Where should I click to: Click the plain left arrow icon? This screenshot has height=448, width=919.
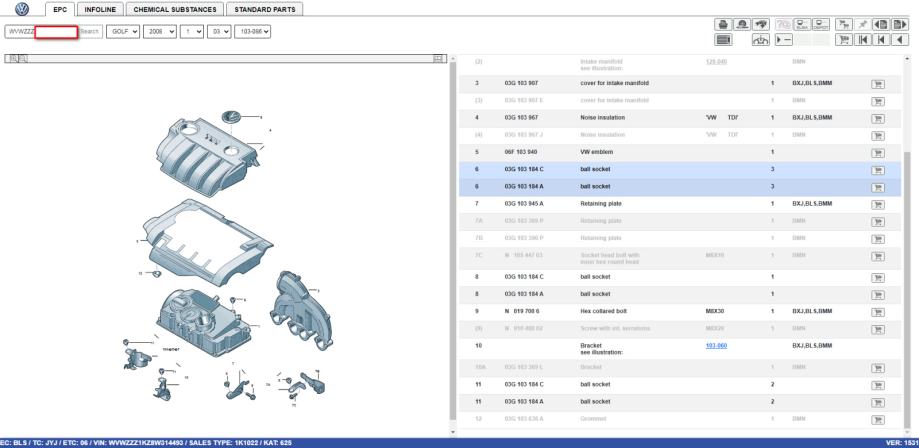click(900, 39)
